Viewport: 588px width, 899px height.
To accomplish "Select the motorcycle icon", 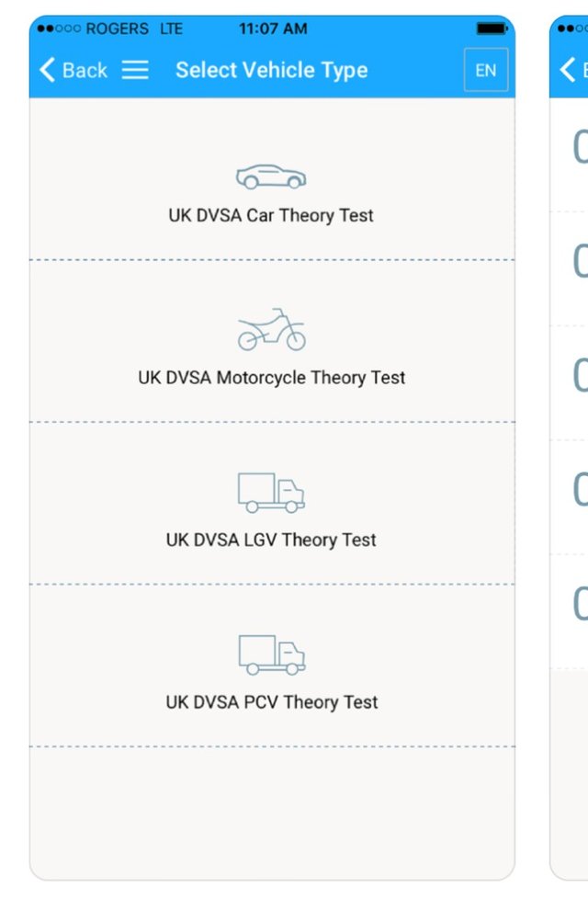I will point(272,330).
